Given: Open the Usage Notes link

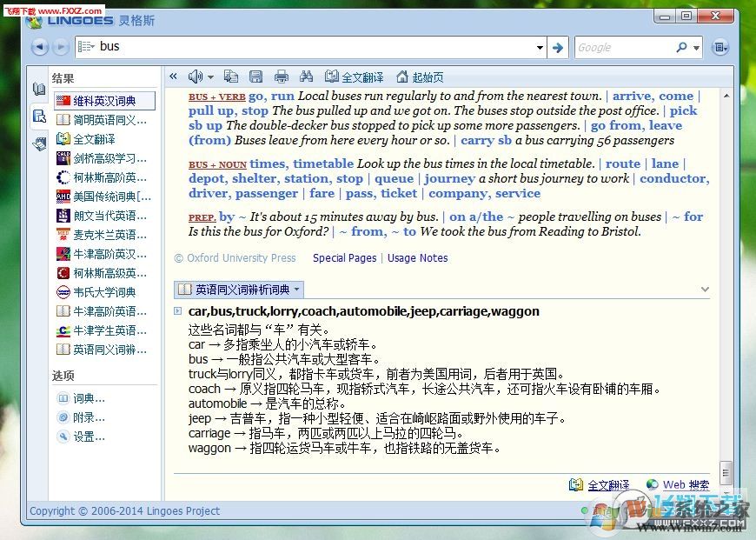Looking at the screenshot, I should tap(417, 257).
